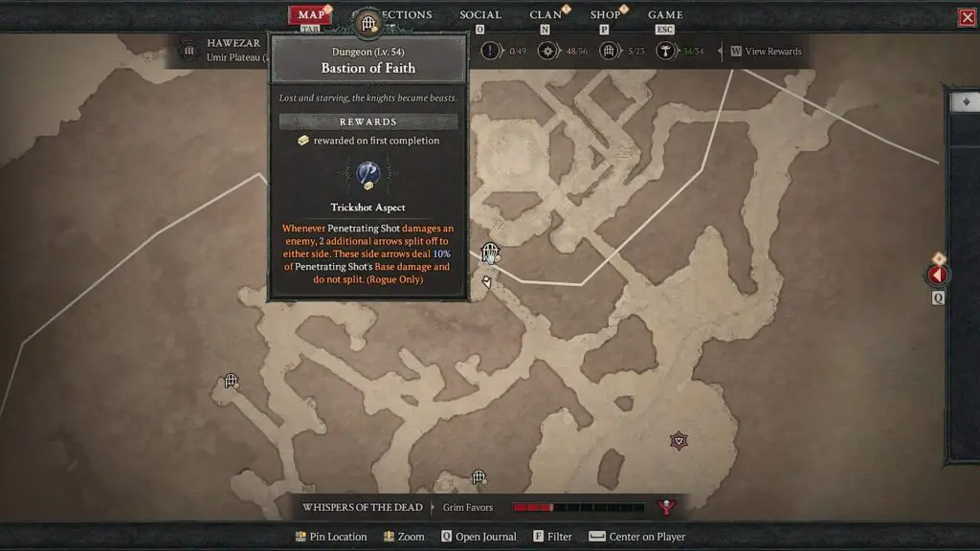
Task: Click the Bastion of Faith dungeon map marker
Action: [491, 253]
